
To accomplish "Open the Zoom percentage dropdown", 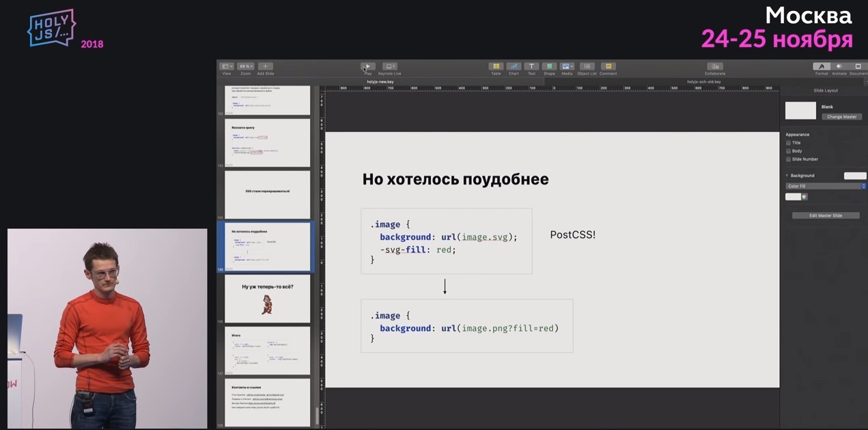I will [245, 66].
